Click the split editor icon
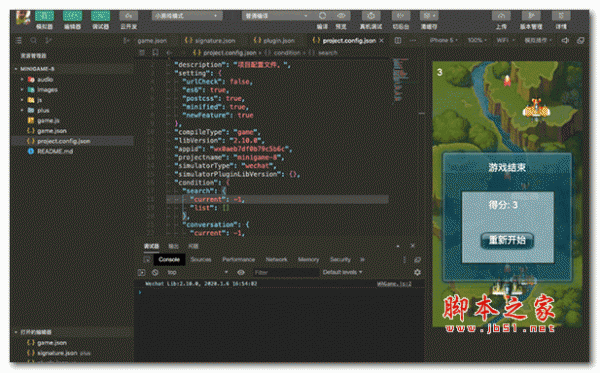This screenshot has width=600, height=373. 398,40
